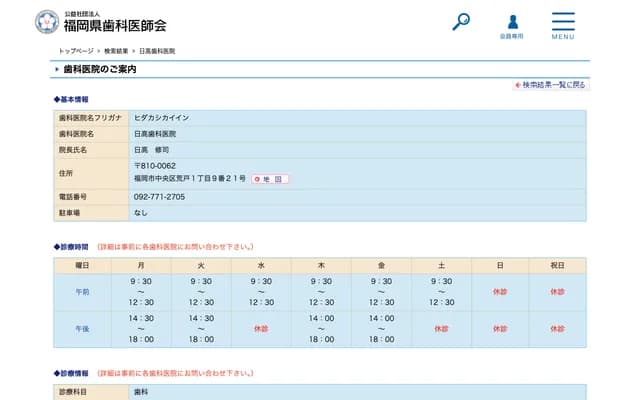Click the 木 column header
Screen dimensions: 640x400
pos(321,266)
